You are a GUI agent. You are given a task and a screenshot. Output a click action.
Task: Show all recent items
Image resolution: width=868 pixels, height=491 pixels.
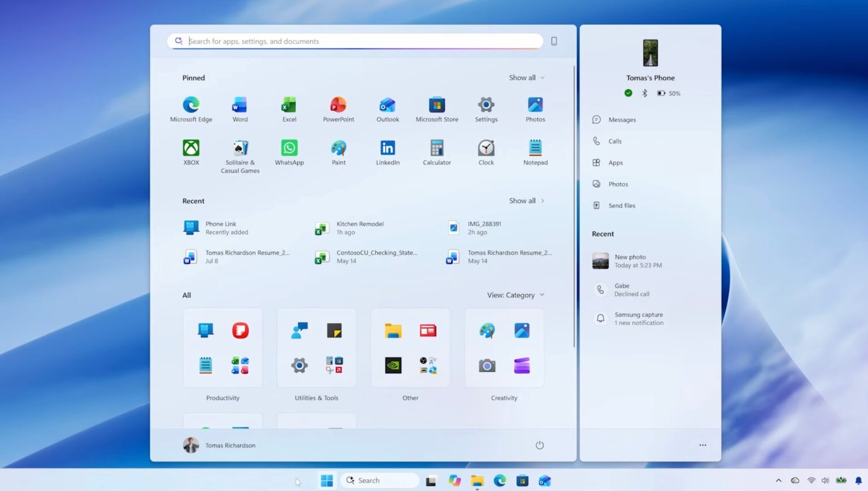[527, 201]
